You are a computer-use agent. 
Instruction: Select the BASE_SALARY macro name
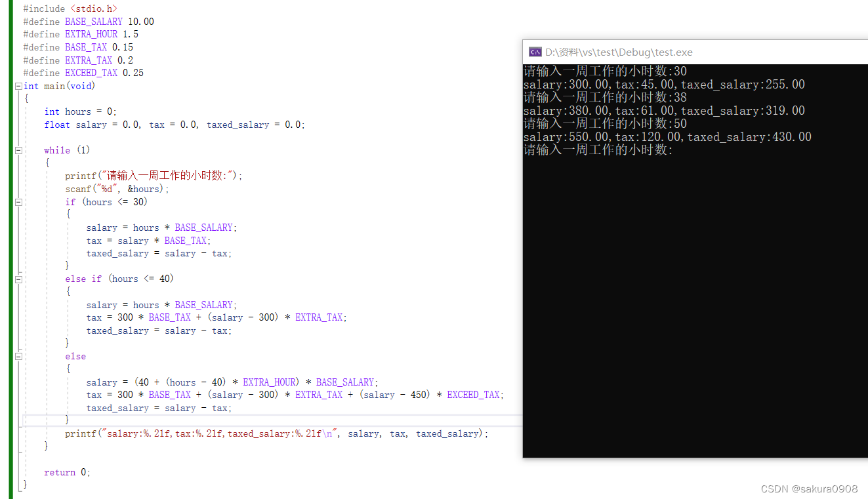[x=93, y=21]
